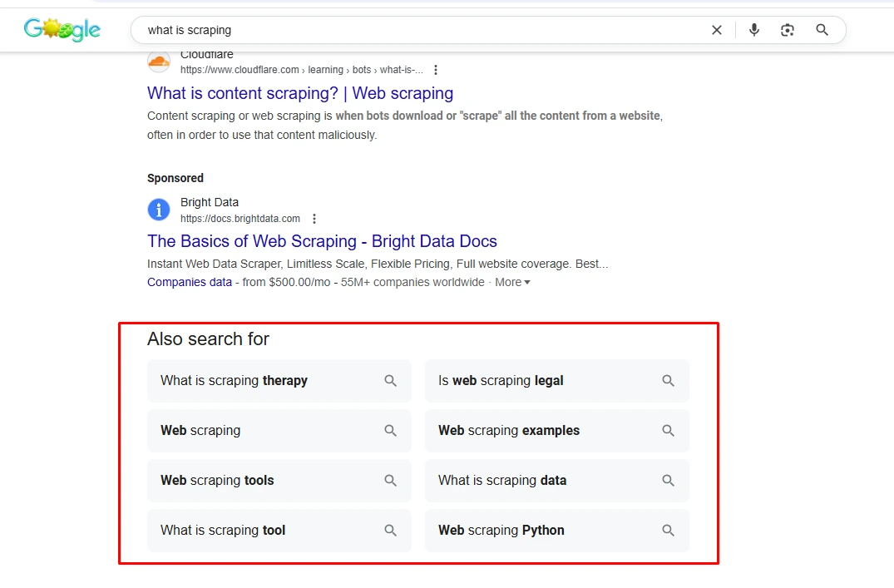Search for 'What is scraping therapy'
Image resolution: width=894 pixels, height=588 pixels.
[x=279, y=380]
